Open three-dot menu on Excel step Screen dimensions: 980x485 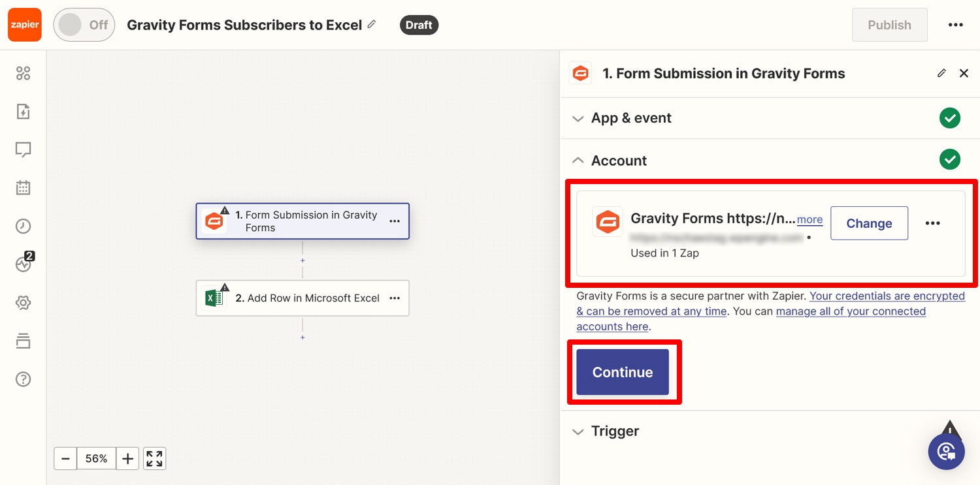pyautogui.click(x=395, y=298)
